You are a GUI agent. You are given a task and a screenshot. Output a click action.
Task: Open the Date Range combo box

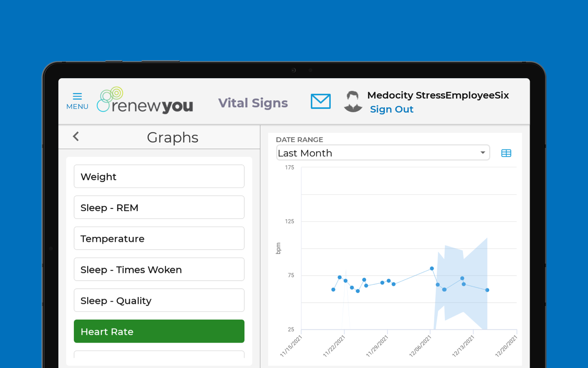pos(383,153)
